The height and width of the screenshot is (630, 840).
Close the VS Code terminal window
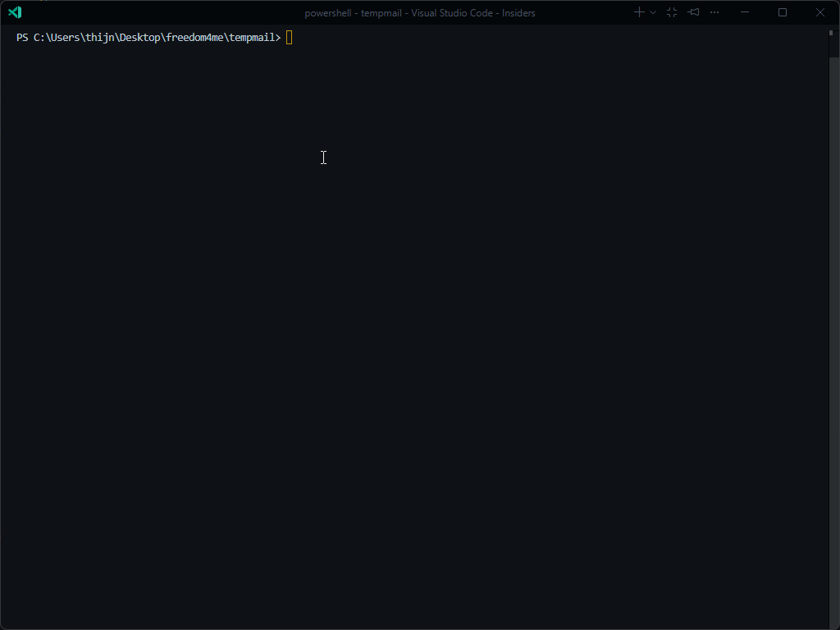click(820, 12)
